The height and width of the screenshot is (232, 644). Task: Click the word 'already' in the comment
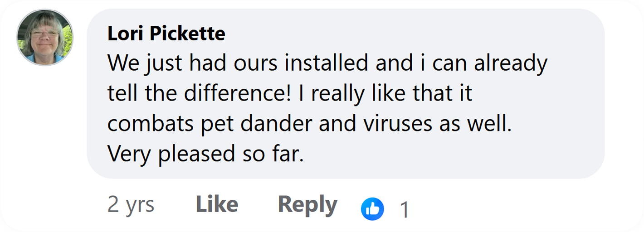(x=511, y=64)
